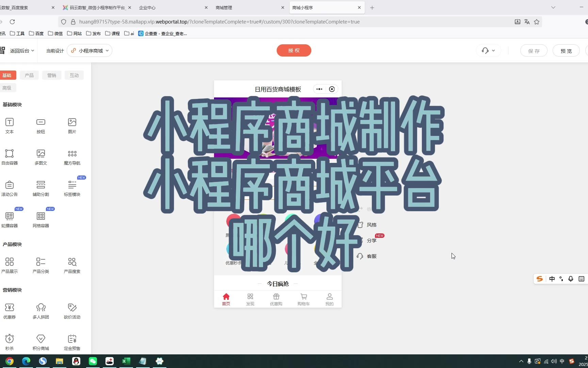
Task: Switch to the 企业中心 browser tab
Action: tap(174, 7)
